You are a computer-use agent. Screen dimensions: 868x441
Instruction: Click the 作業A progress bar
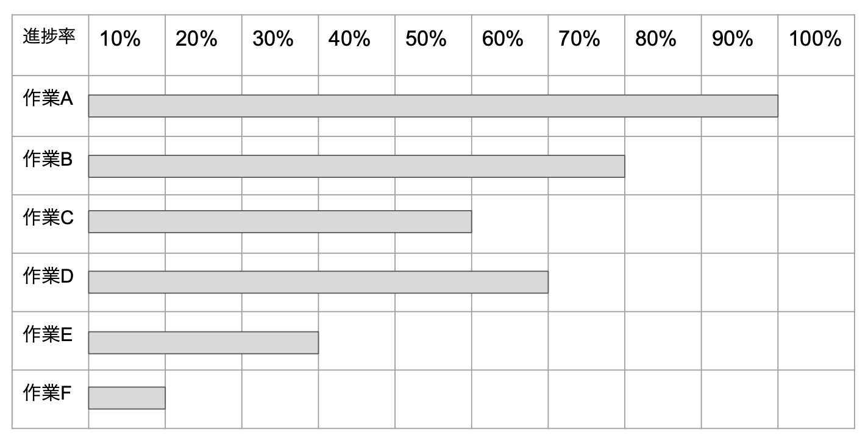click(x=433, y=106)
